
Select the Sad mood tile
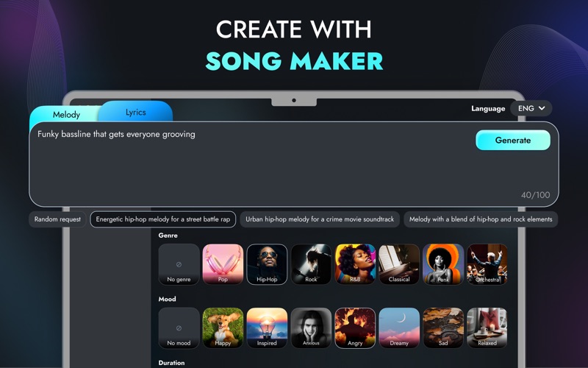click(x=443, y=328)
